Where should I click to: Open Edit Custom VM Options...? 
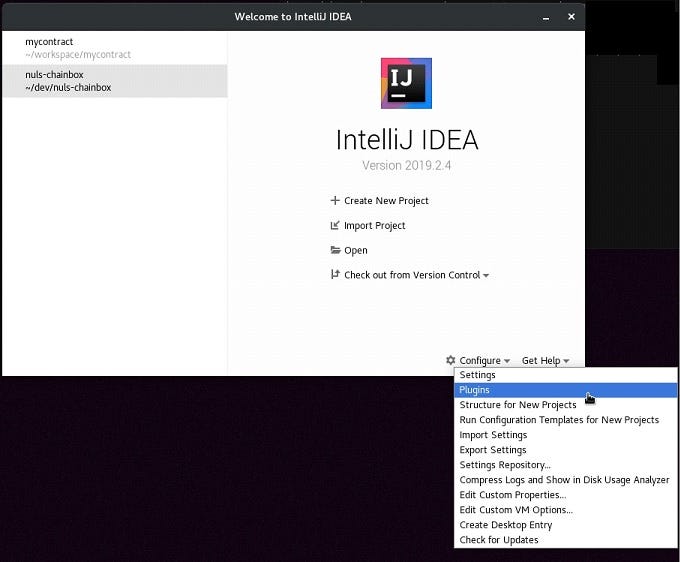tap(566, 510)
